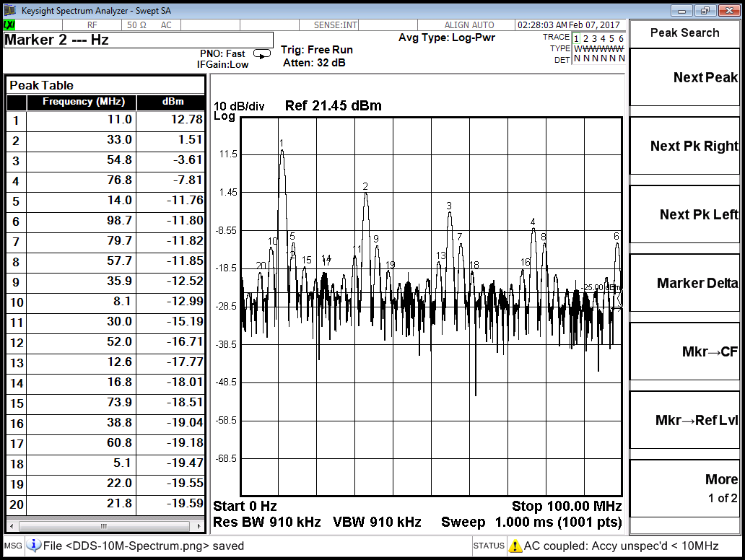Image resolution: width=745 pixels, height=560 pixels.
Task: Restore down the analyzer window
Action: coord(705,10)
